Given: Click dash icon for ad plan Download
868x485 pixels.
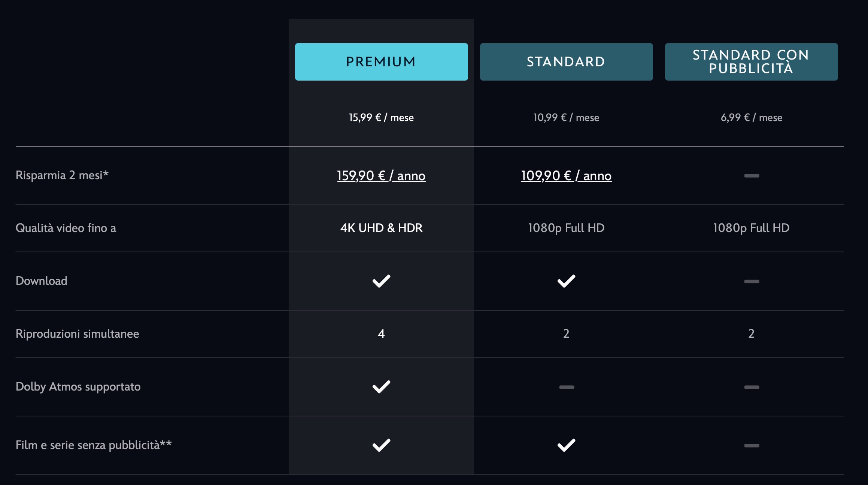Looking at the screenshot, I should (x=752, y=281).
